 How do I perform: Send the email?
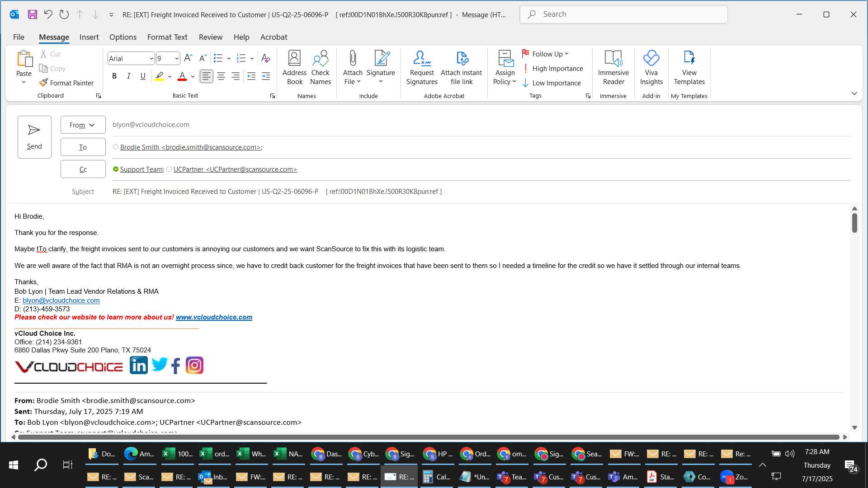[x=34, y=137]
